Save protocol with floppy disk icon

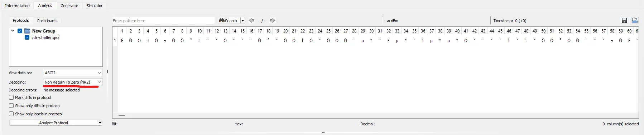(624, 21)
